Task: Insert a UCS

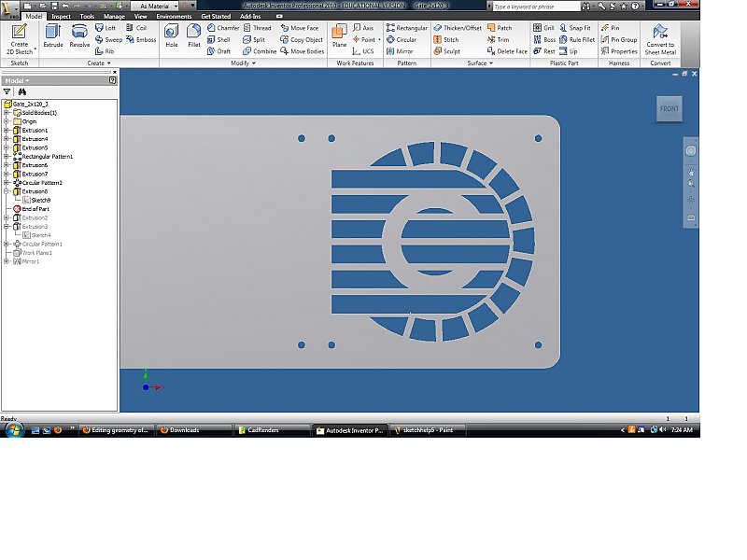Action: (363, 51)
